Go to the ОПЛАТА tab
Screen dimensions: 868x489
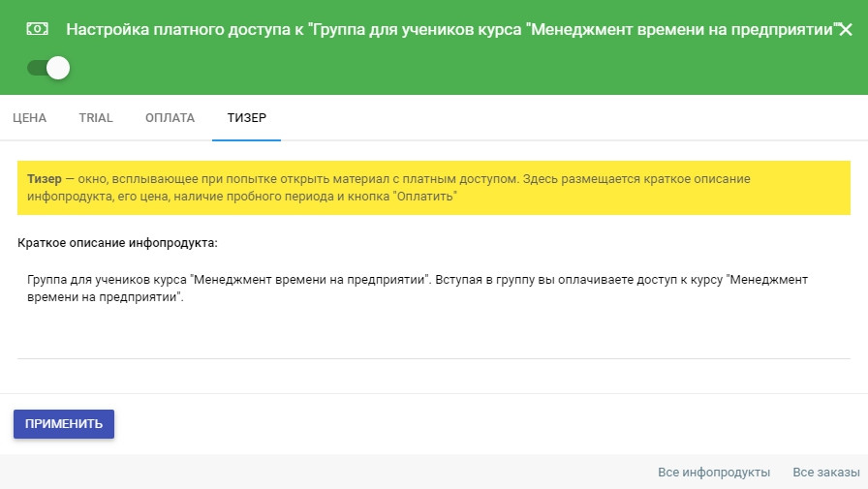coord(170,118)
